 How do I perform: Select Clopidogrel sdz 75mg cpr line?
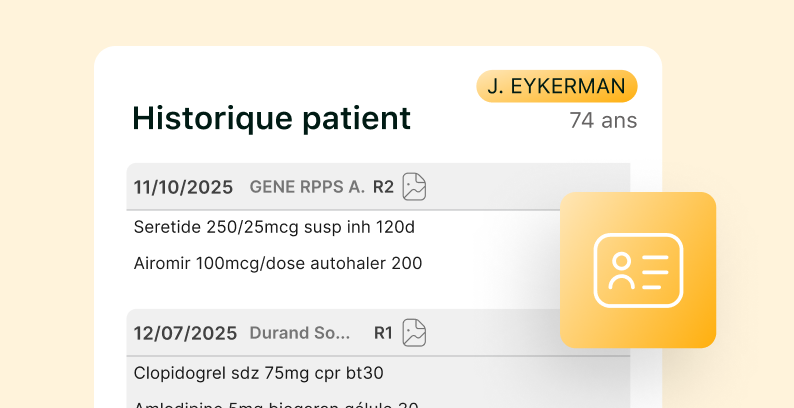(259, 373)
